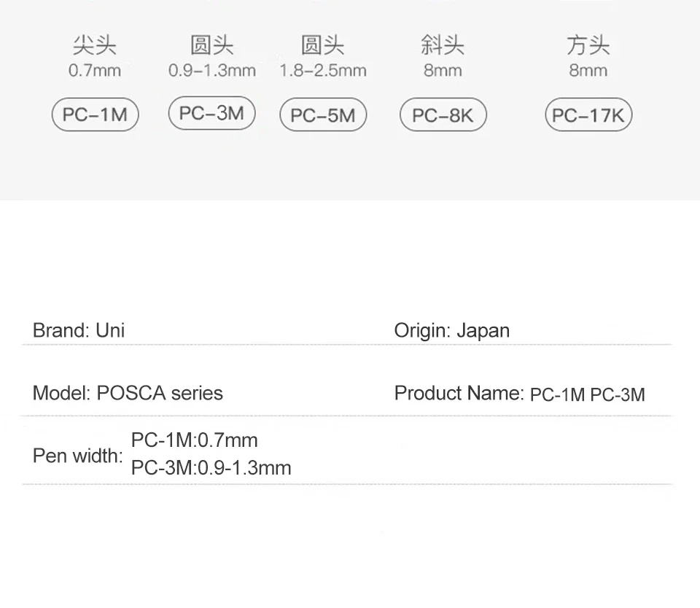700x608 pixels.
Task: Click the 8mm size under 方头
Action: tap(588, 71)
